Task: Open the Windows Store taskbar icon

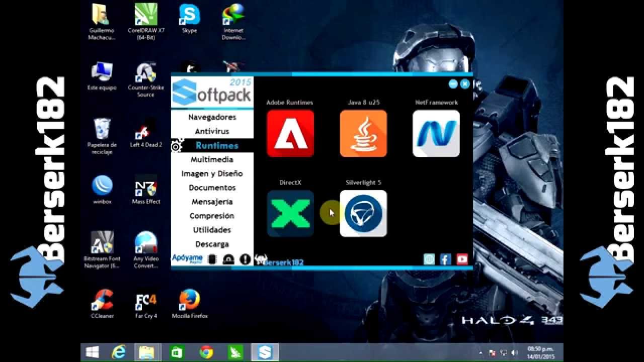Action: [177, 352]
